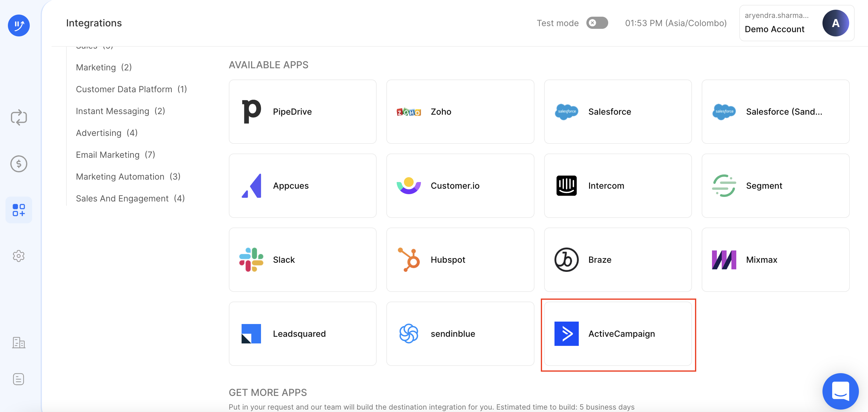Filter by Advertising category
This screenshot has height=412, width=868.
point(107,133)
